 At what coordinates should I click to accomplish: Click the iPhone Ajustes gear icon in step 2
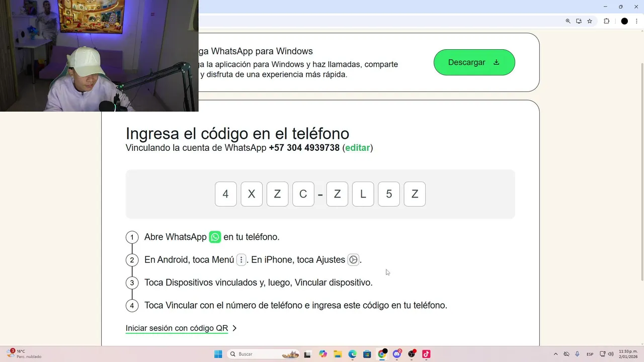point(353,260)
